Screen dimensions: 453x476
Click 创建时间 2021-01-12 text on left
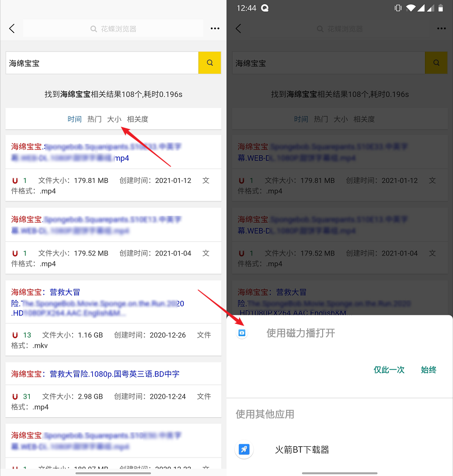click(155, 181)
